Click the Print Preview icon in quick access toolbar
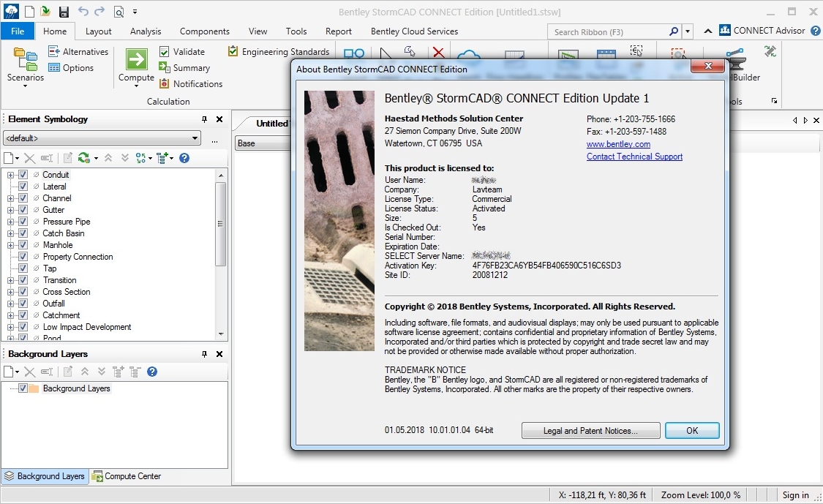Image resolution: width=823 pixels, height=504 pixels. [x=119, y=12]
